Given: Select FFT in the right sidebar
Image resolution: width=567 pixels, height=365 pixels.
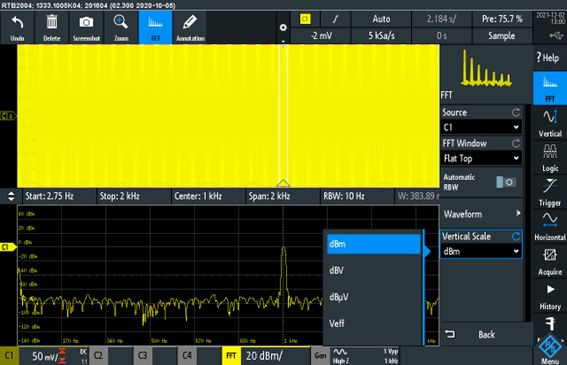Looking at the screenshot, I should click(550, 88).
